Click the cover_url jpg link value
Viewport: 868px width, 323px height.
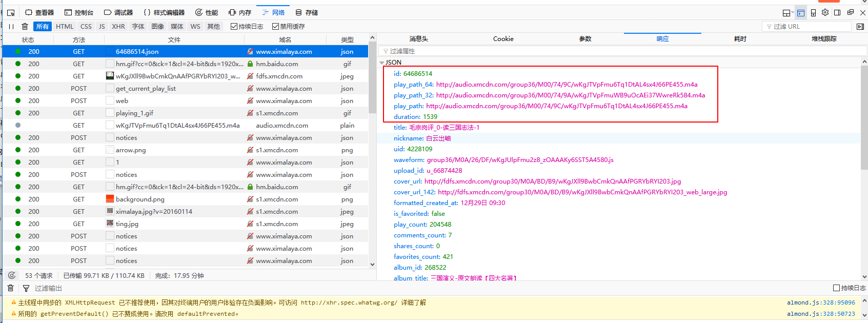[x=553, y=181]
